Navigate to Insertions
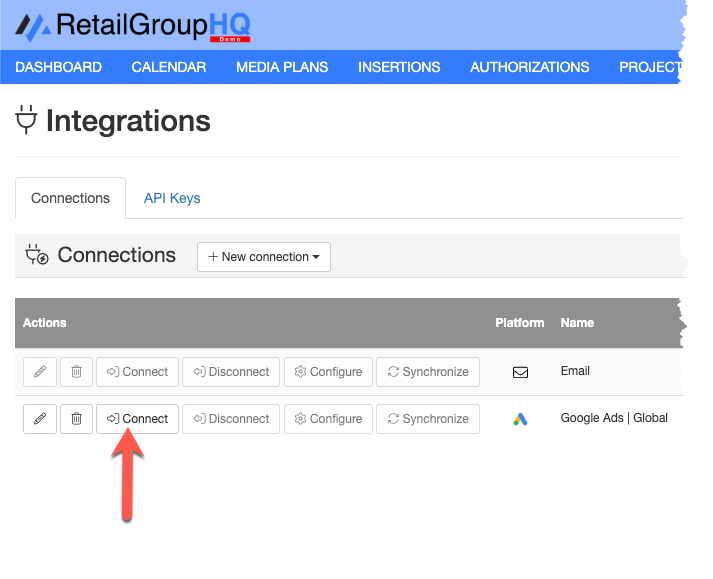713x579 pixels. point(399,67)
